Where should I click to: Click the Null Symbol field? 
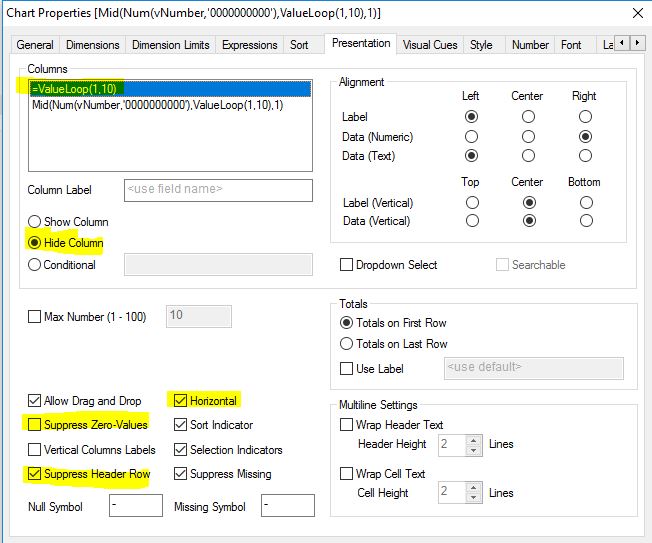pyautogui.click(x=136, y=506)
